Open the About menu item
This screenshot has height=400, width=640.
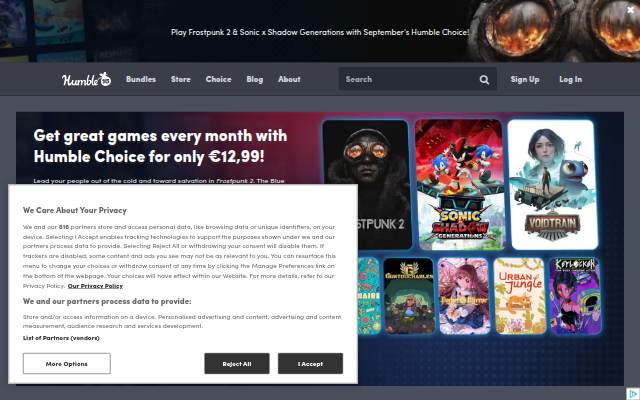click(289, 79)
